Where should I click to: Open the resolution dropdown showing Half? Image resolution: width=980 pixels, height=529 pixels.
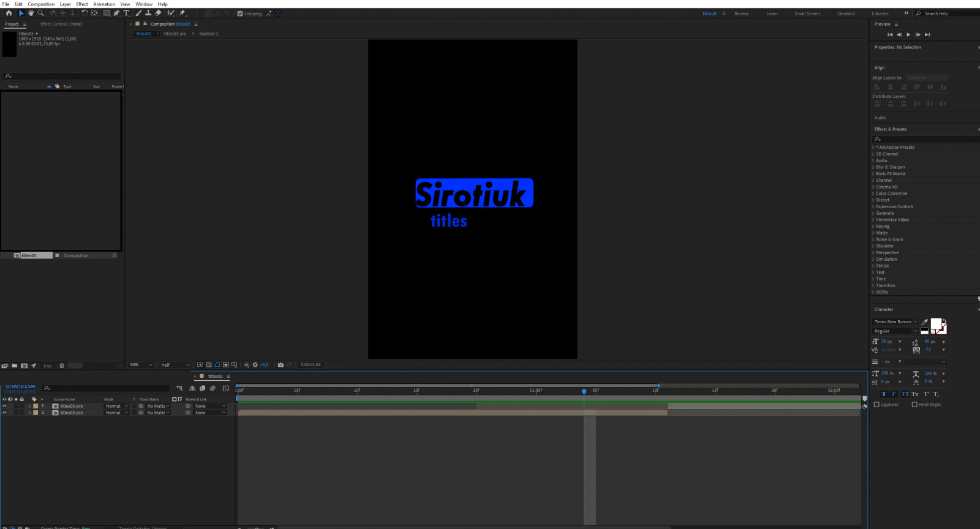click(x=175, y=365)
